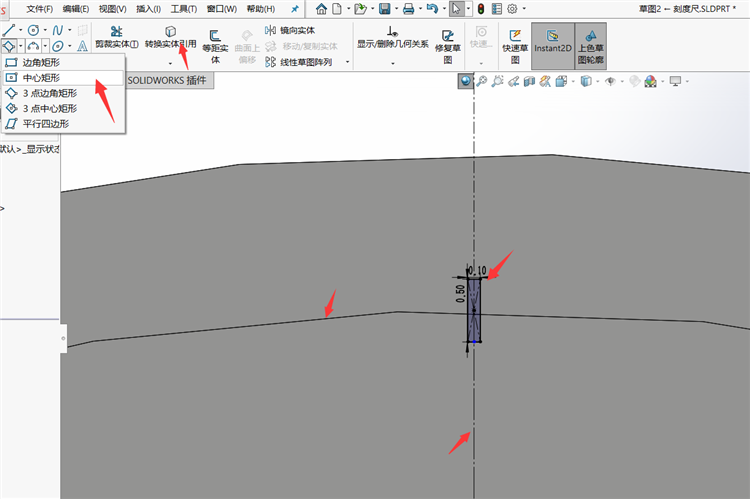This screenshot has height=499, width=750.
Task: Choose 中心矩形 center rectangle option
Action: (64, 78)
